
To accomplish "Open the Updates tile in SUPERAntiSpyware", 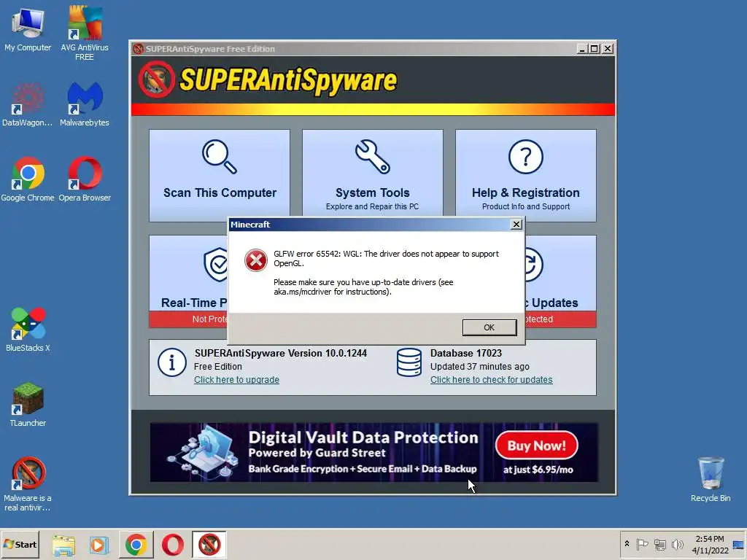I will tap(561, 281).
